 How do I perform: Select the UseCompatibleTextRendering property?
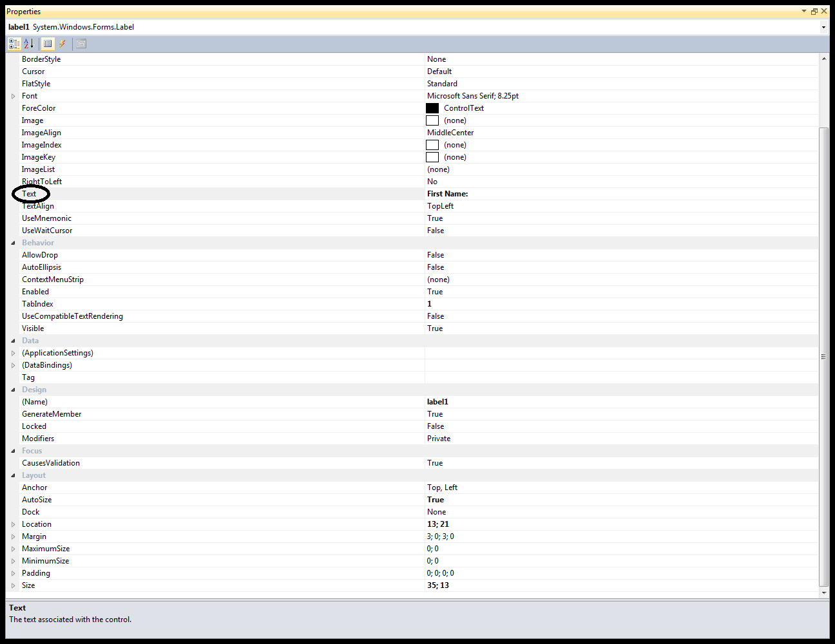tap(72, 316)
